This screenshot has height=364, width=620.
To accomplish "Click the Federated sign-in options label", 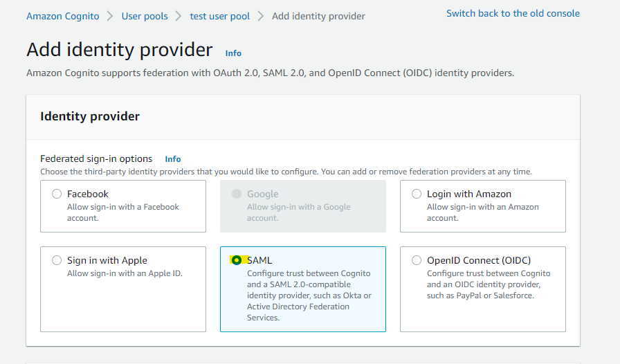I will pyautogui.click(x=96, y=158).
